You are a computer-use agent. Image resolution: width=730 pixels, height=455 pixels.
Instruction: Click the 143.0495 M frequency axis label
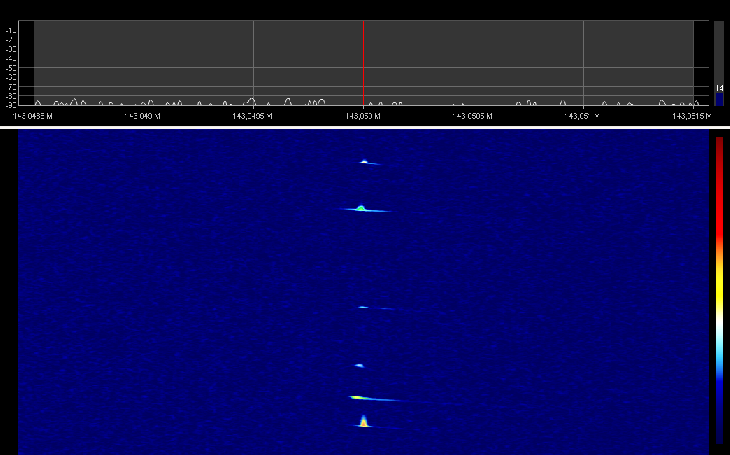point(251,117)
